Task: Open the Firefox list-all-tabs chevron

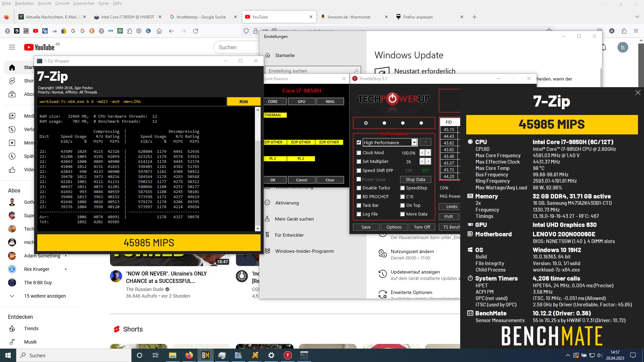Action: click(x=637, y=17)
